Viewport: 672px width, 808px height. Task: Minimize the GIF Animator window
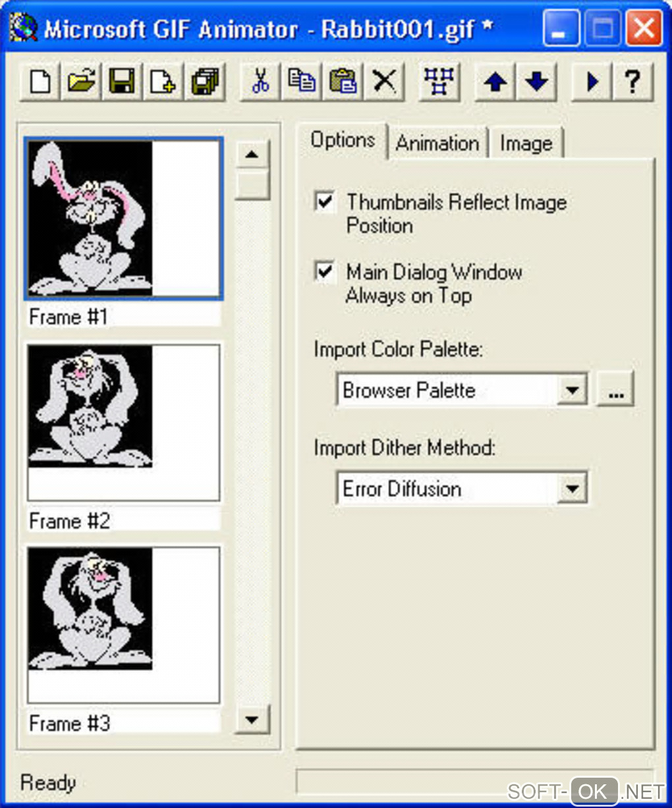click(x=560, y=28)
